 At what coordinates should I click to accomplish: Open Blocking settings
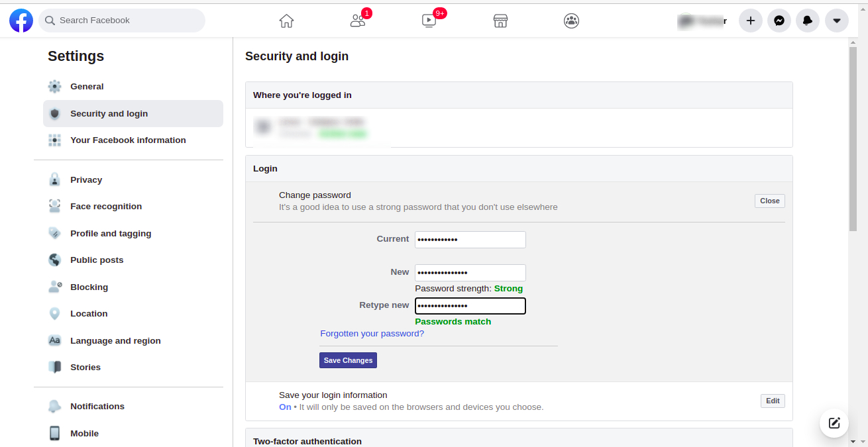(x=89, y=287)
